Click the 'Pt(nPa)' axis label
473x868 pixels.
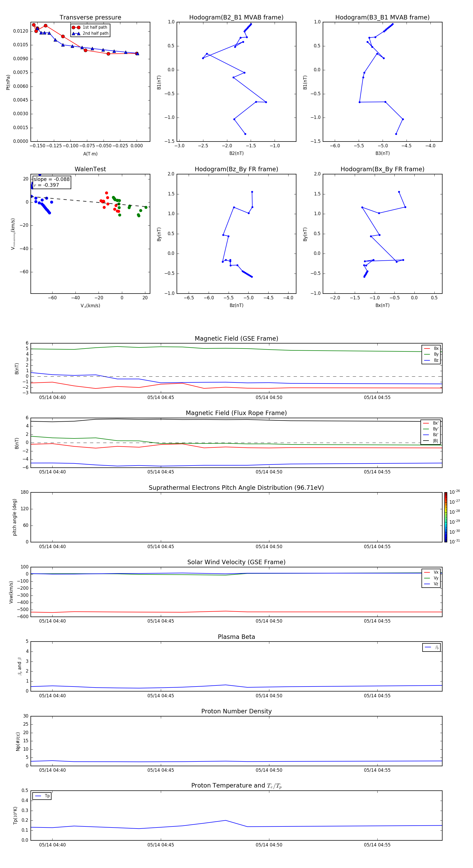(x=8, y=82)
